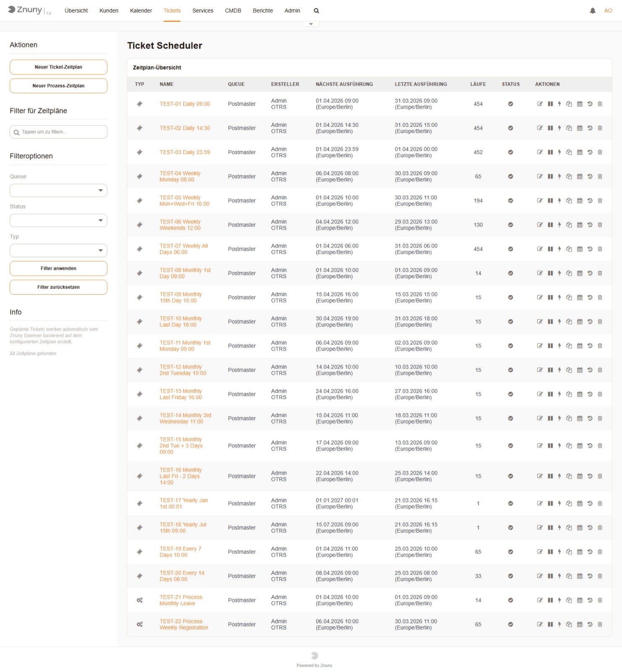Pause the TEST-22 Process Weekly Registration schedule
Viewport: 622px width, 672px height.
click(x=550, y=625)
